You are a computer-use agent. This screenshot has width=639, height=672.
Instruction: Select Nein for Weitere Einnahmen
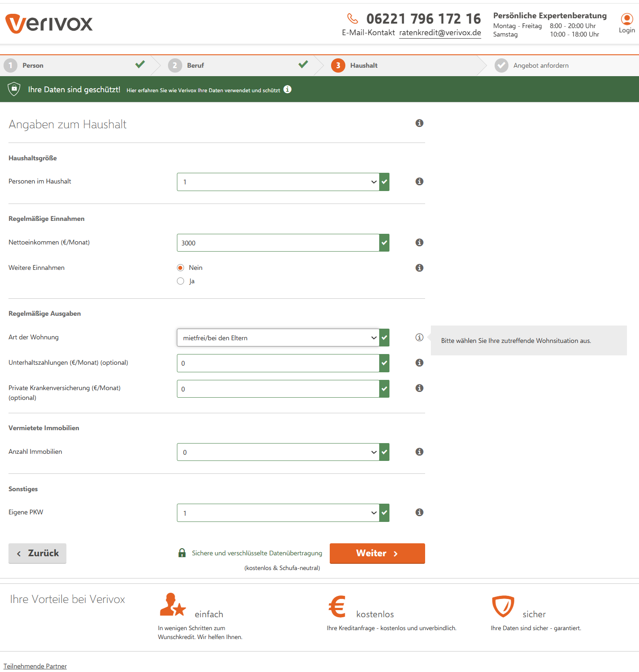180,268
